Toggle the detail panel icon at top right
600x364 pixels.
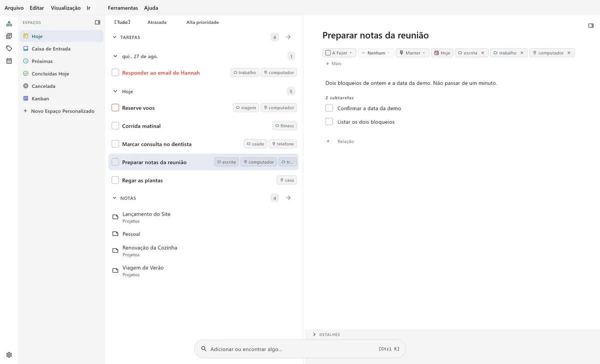pyautogui.click(x=591, y=25)
